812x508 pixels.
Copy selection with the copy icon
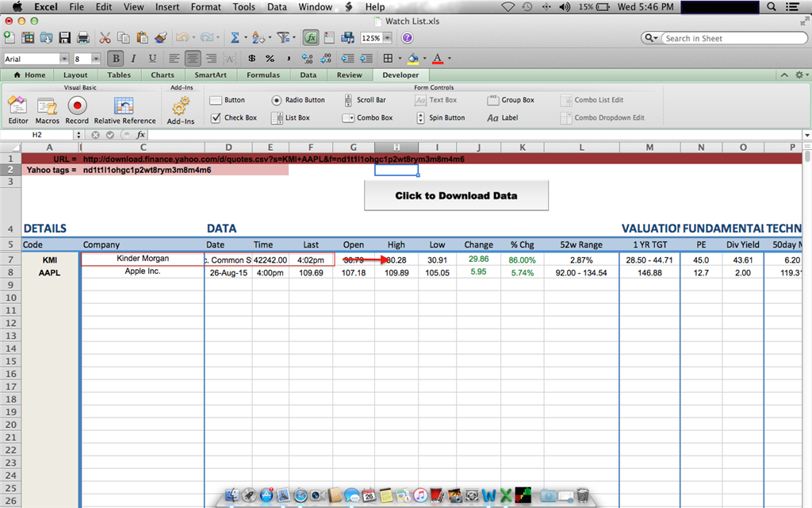[123, 37]
